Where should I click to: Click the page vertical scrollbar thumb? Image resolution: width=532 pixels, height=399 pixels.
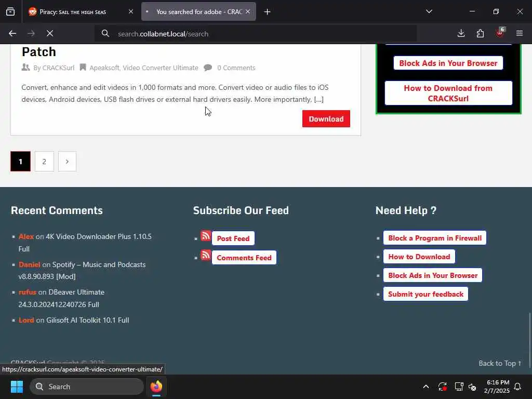[x=529, y=339]
